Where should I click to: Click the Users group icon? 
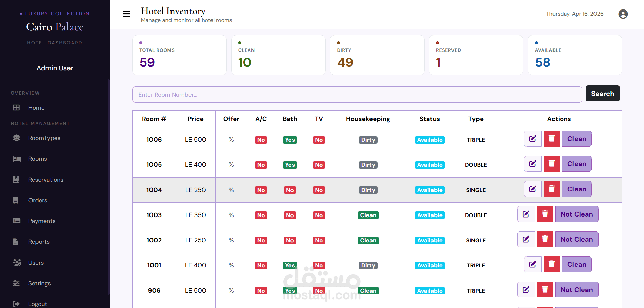coord(17,263)
